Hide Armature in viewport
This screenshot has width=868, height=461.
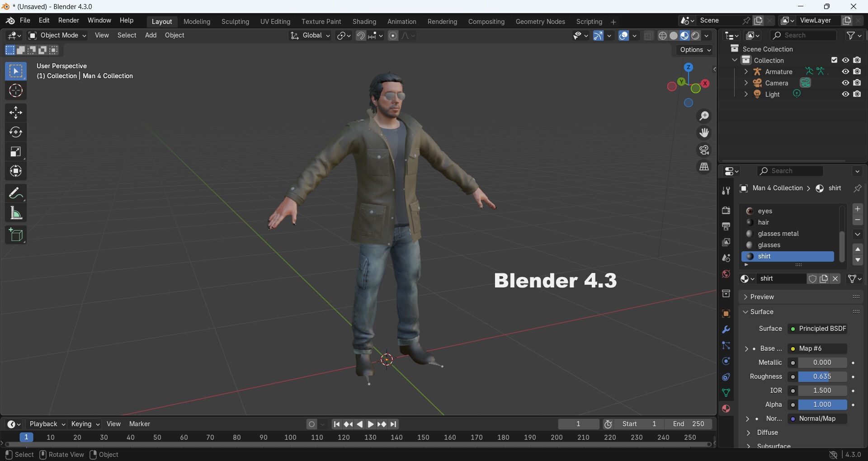tap(845, 71)
